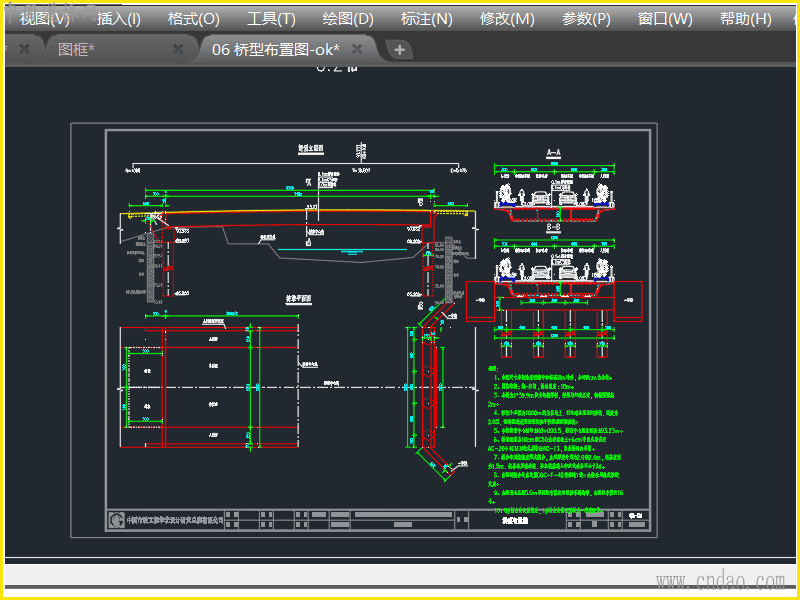Open the 工具(T) menu
This screenshot has width=800, height=600.
point(271,19)
